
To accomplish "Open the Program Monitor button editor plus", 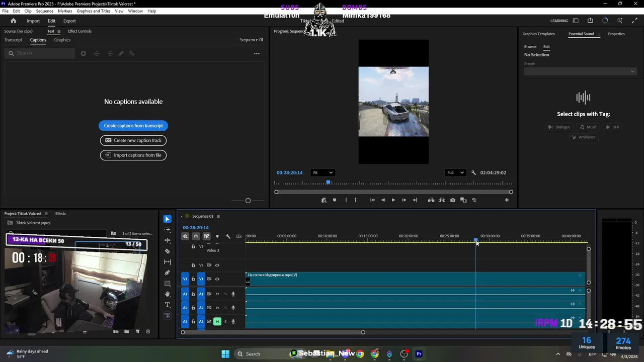I will 507,200.
